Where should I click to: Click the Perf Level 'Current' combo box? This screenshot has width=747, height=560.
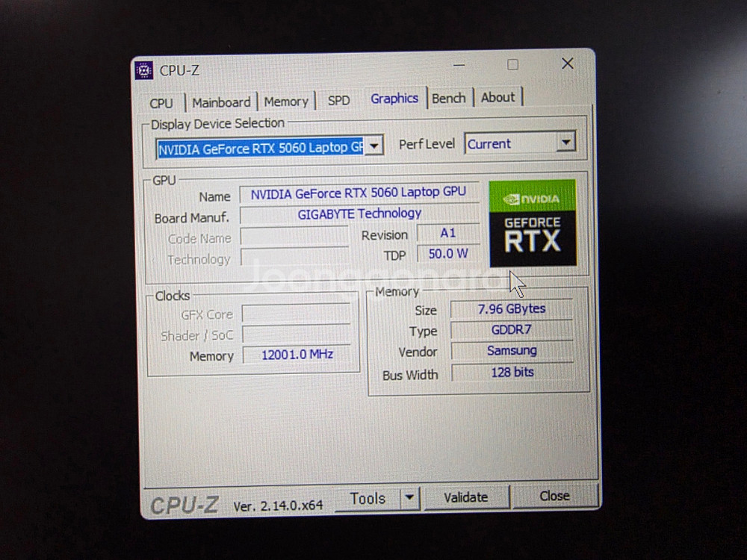pos(520,143)
